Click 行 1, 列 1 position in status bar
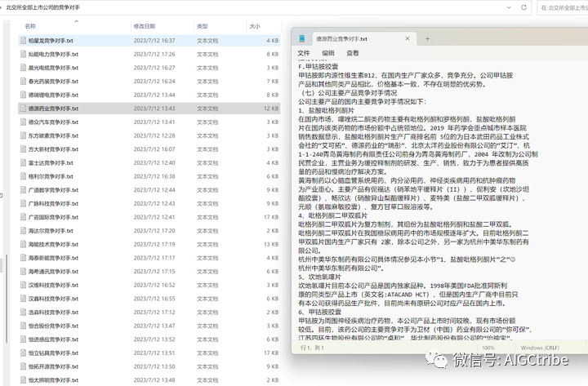The image size is (588, 386). (x=312, y=348)
